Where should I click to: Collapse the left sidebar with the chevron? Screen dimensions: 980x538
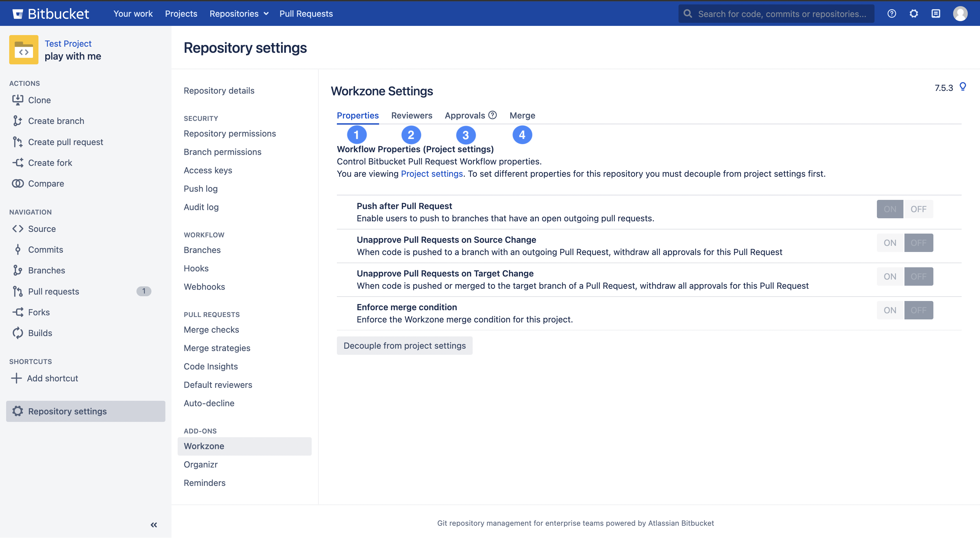(x=154, y=524)
